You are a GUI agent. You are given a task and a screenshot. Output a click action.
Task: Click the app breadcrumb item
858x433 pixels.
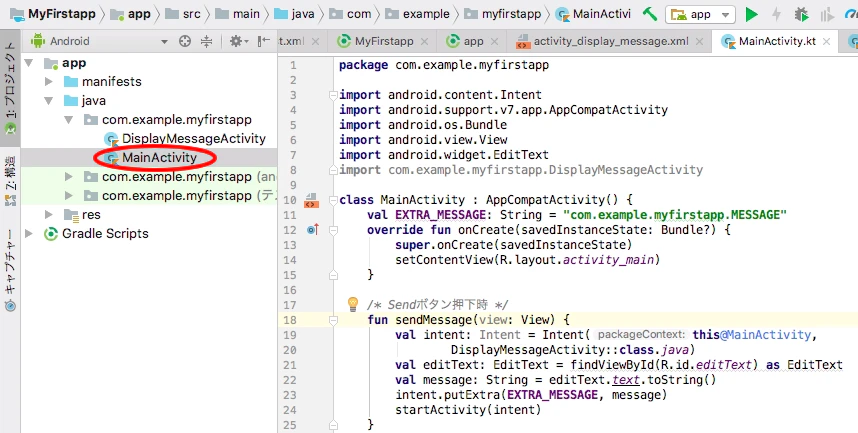point(131,14)
